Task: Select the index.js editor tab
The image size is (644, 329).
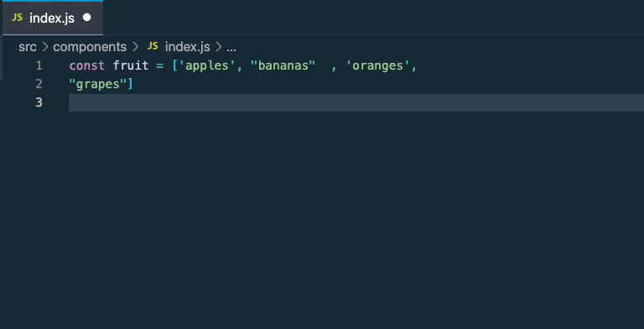Action: tap(53, 18)
